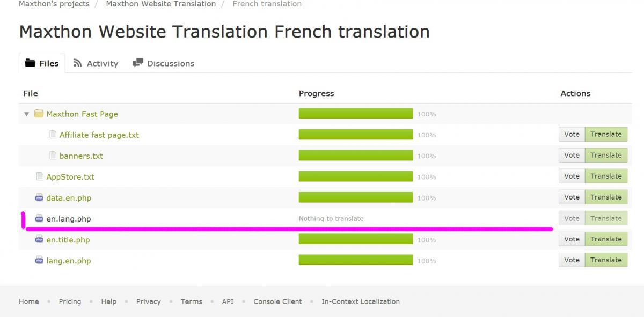644x317 pixels.
Task: Vote on data.en.php
Action: tap(572, 197)
